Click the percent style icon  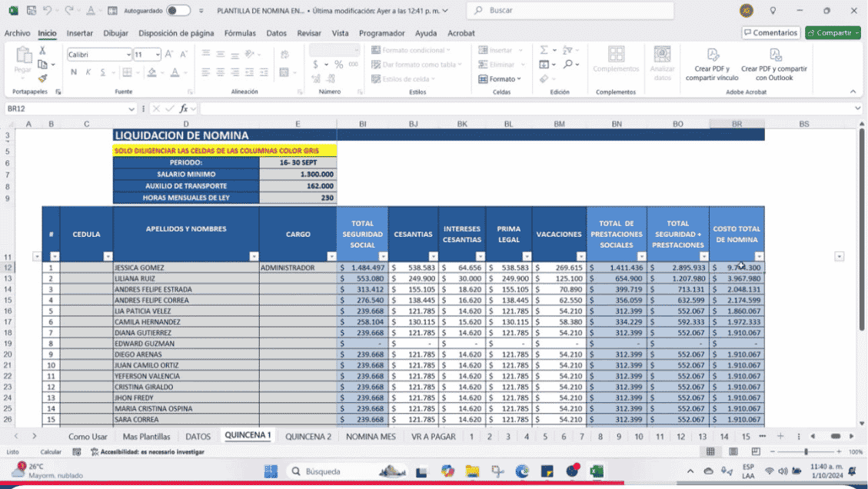pos(339,65)
